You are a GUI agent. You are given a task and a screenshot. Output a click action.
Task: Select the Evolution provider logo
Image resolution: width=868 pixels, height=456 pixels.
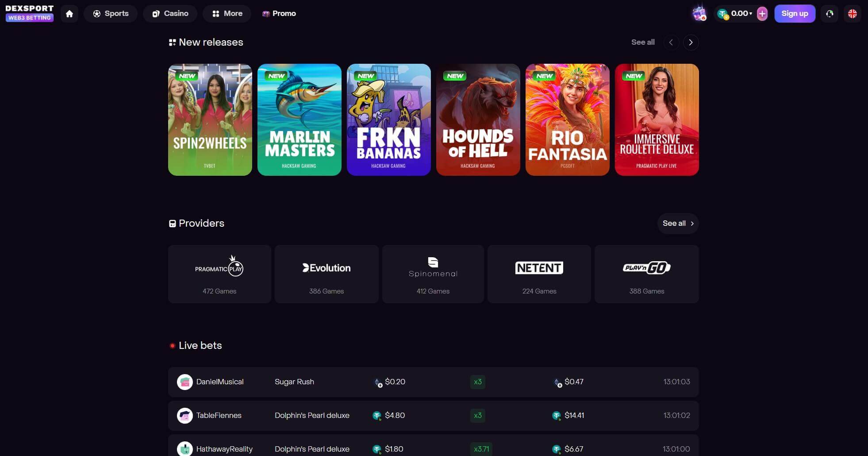(326, 267)
